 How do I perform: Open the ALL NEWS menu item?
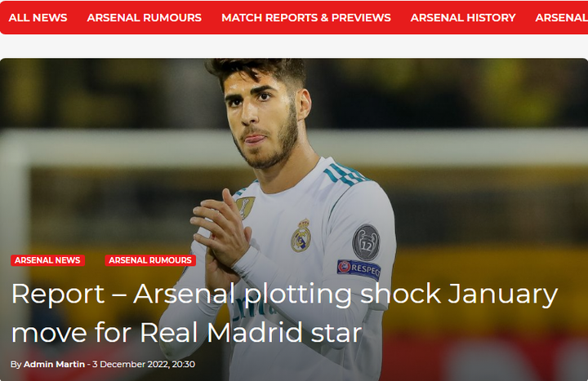[38, 18]
